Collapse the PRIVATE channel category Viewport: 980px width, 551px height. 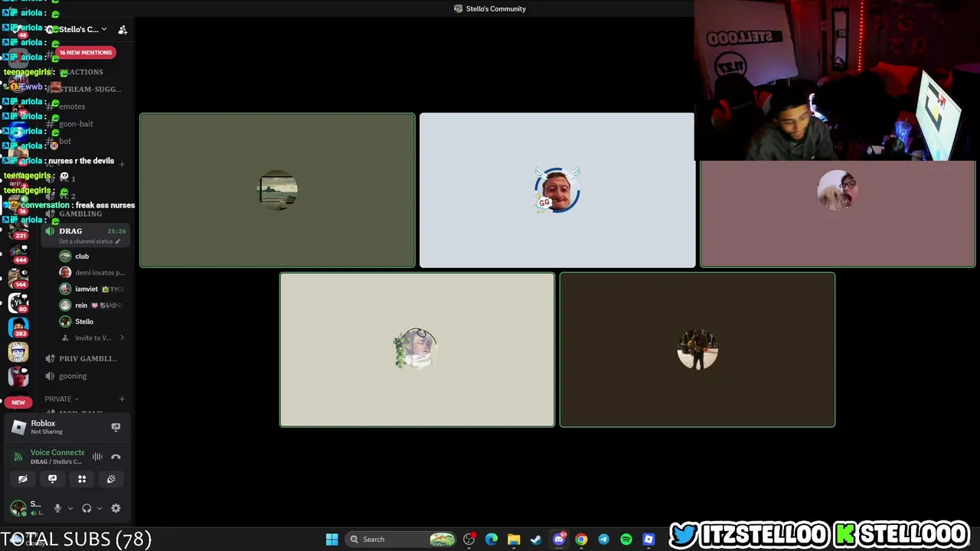point(61,399)
